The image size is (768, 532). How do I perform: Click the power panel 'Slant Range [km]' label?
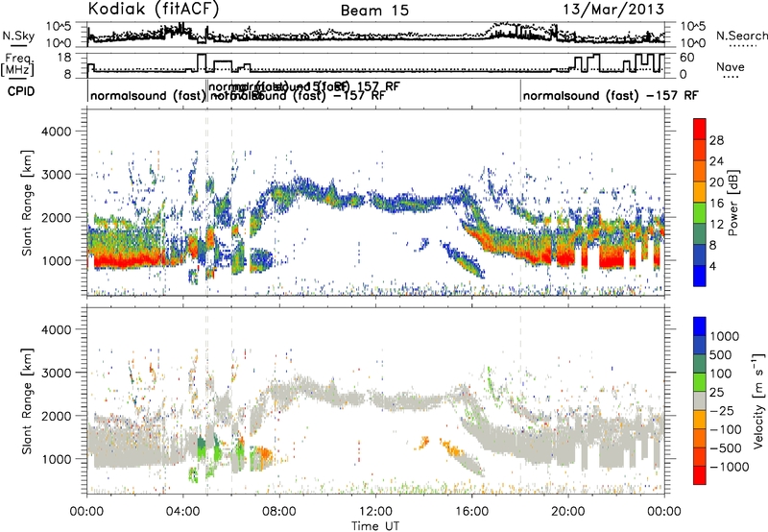pos(27,203)
